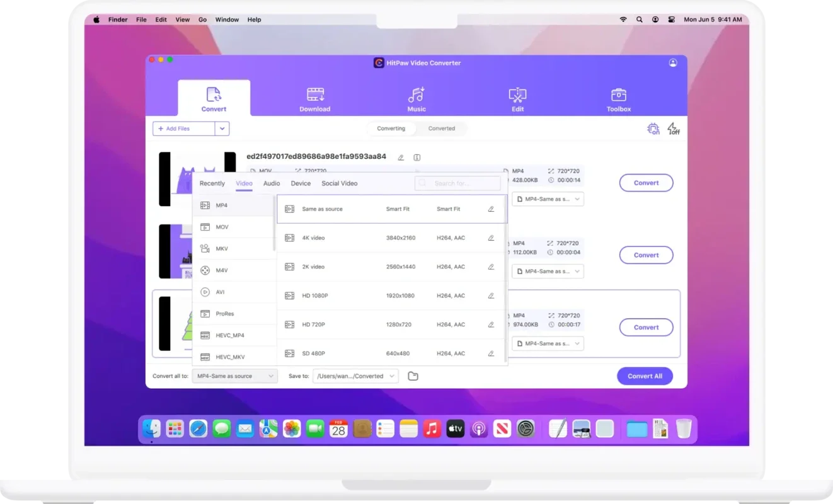
Task: Expand the Add Files dropdown arrow
Action: [222, 129]
